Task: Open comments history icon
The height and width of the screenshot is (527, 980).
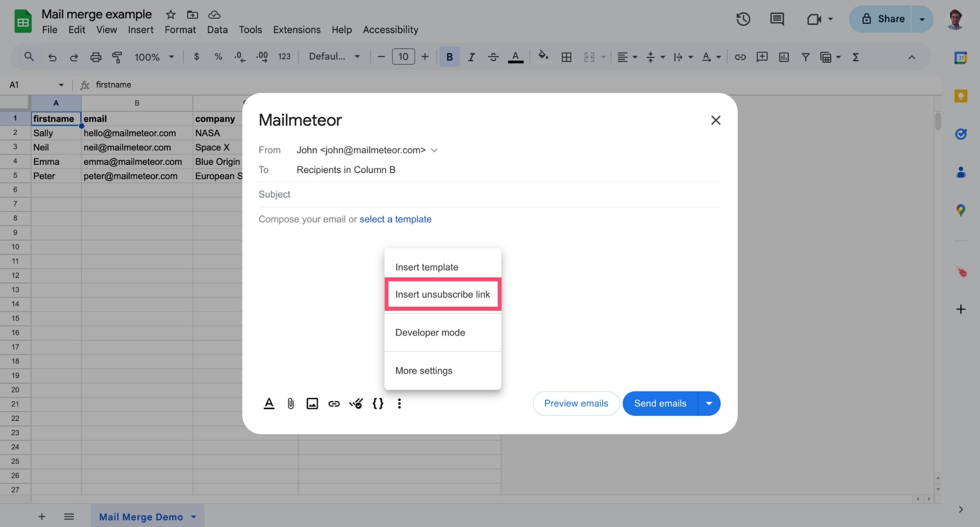Action: click(x=777, y=19)
